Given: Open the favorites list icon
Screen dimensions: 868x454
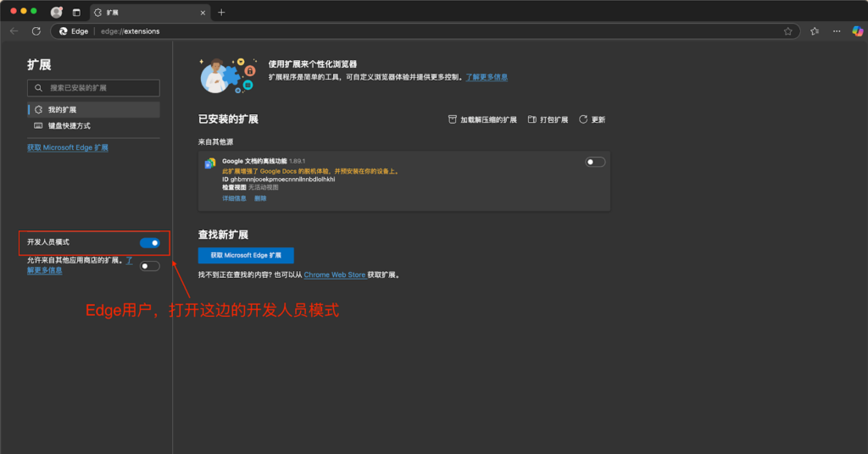Looking at the screenshot, I should [815, 31].
